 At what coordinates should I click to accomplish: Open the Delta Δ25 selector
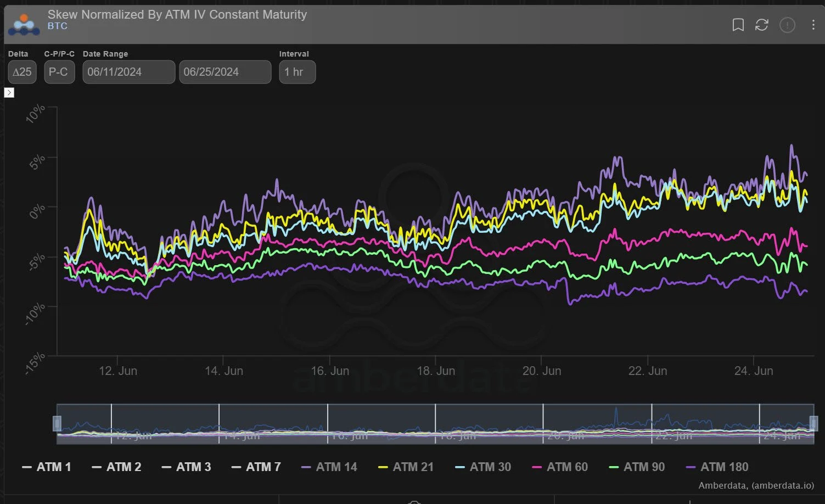(x=22, y=72)
